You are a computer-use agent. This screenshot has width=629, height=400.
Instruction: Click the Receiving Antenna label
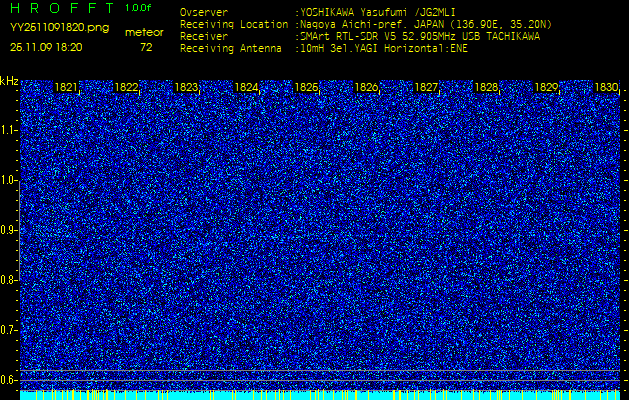231,49
